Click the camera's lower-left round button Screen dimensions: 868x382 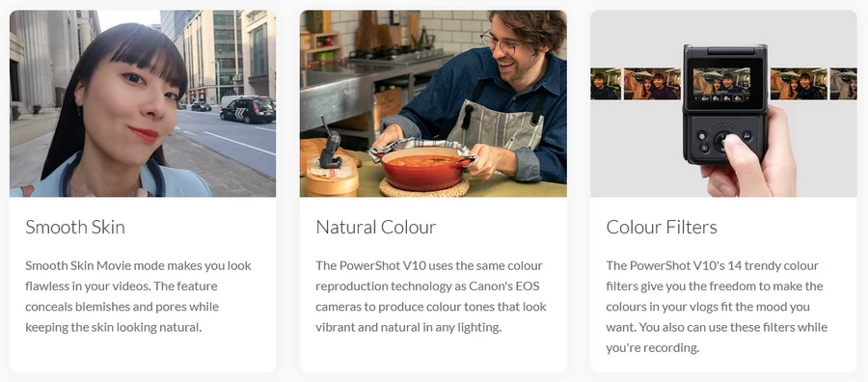(x=705, y=148)
